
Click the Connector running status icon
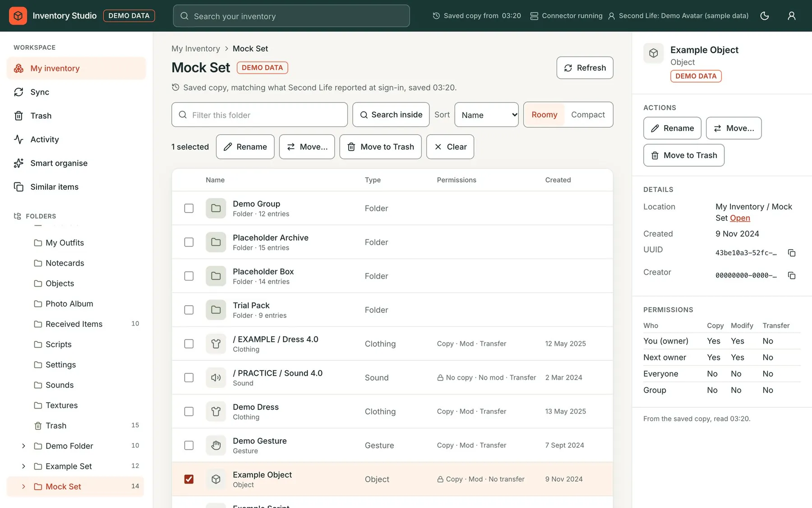[x=534, y=16]
